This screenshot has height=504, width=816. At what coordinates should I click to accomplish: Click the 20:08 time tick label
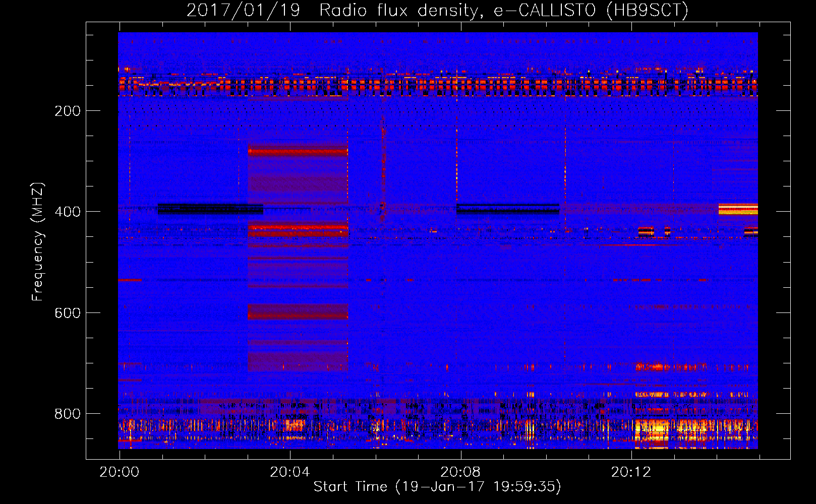460,472
